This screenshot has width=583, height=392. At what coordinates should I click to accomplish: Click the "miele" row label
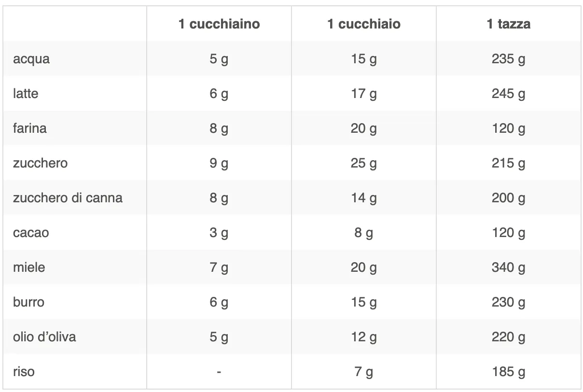pyautogui.click(x=29, y=267)
